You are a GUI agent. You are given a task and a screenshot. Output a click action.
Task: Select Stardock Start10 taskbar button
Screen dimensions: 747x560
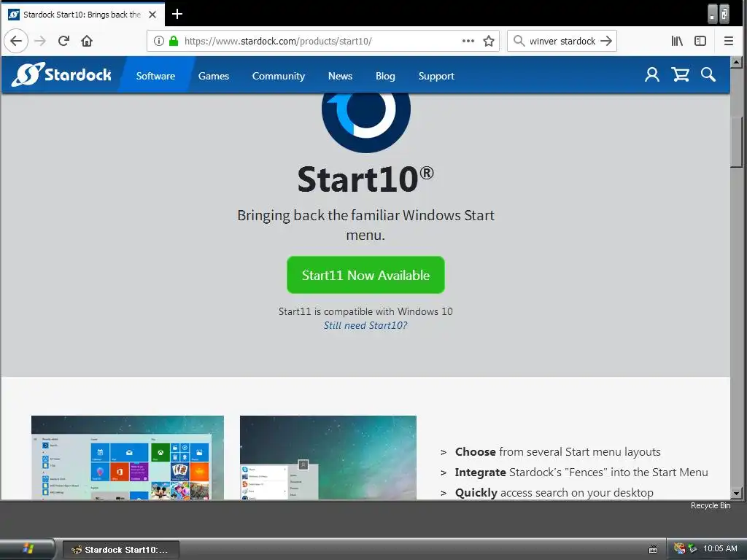tap(121, 550)
